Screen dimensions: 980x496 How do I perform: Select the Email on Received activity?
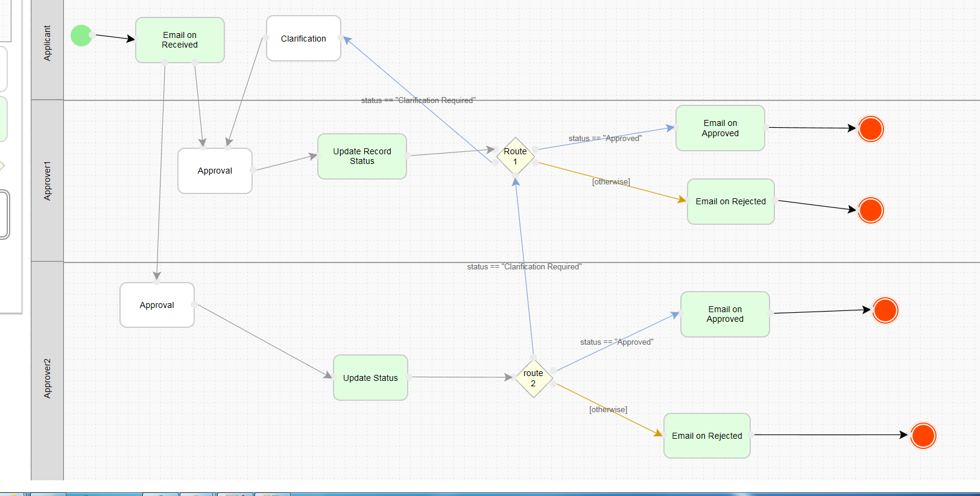(180, 40)
